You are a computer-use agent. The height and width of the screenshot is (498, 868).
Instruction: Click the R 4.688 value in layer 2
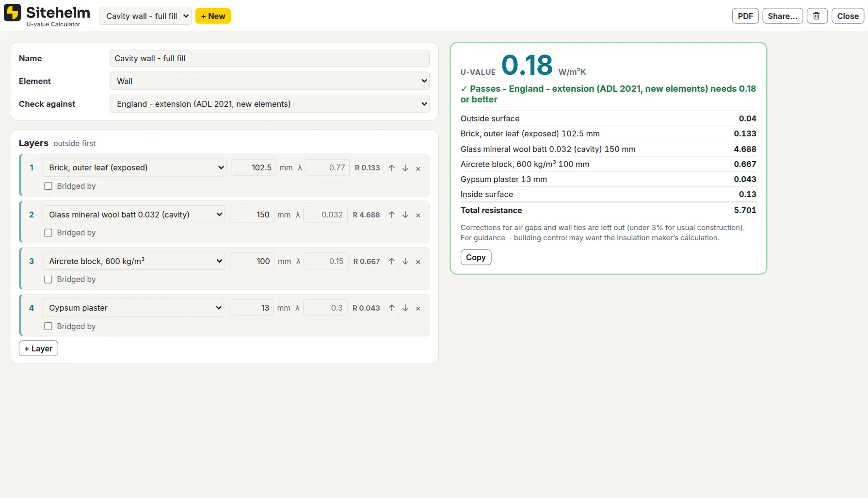(x=366, y=215)
